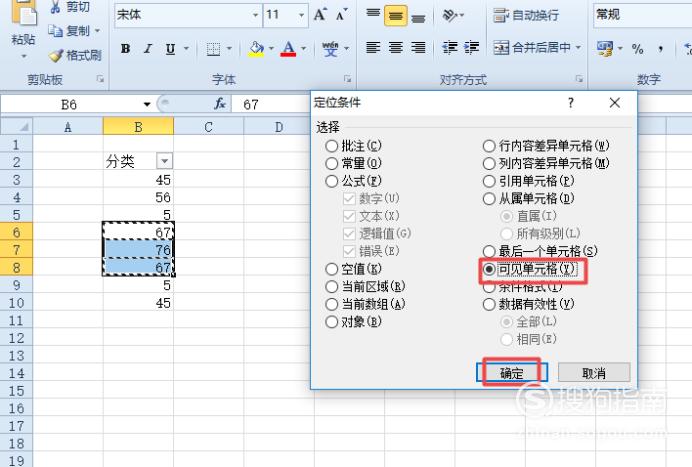Align text right
692x467 pixels.
[x=418, y=48]
